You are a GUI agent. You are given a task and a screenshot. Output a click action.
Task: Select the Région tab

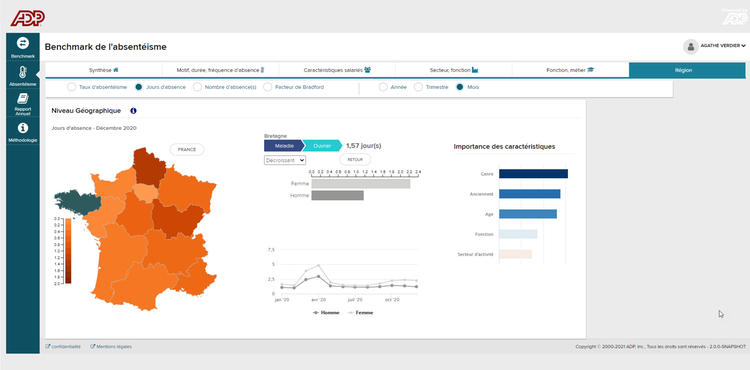click(x=687, y=70)
